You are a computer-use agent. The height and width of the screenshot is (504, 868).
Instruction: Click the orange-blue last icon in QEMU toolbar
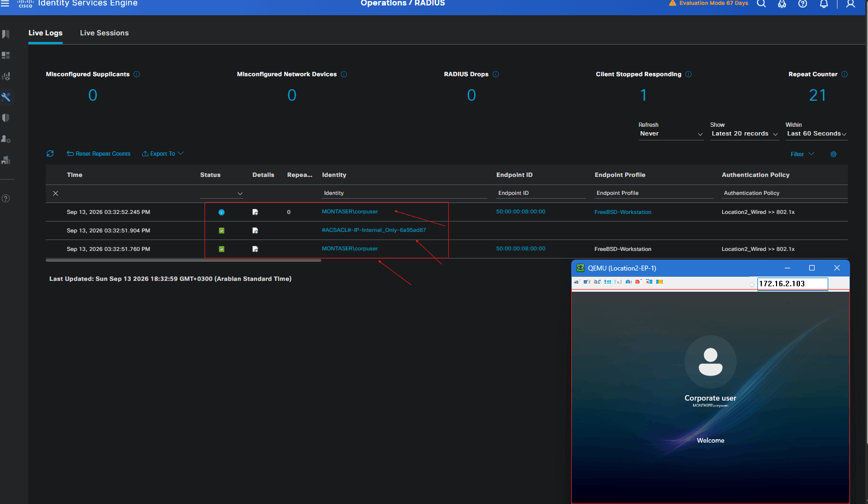point(659,282)
